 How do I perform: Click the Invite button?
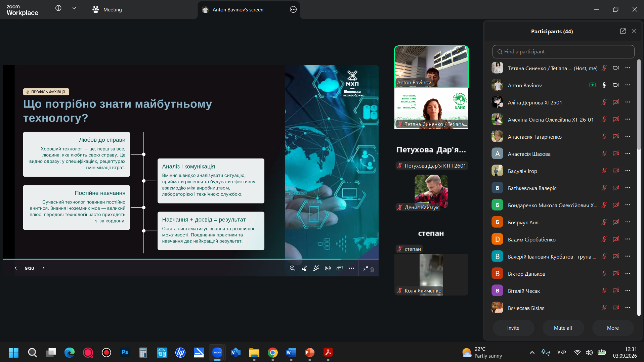point(513,328)
